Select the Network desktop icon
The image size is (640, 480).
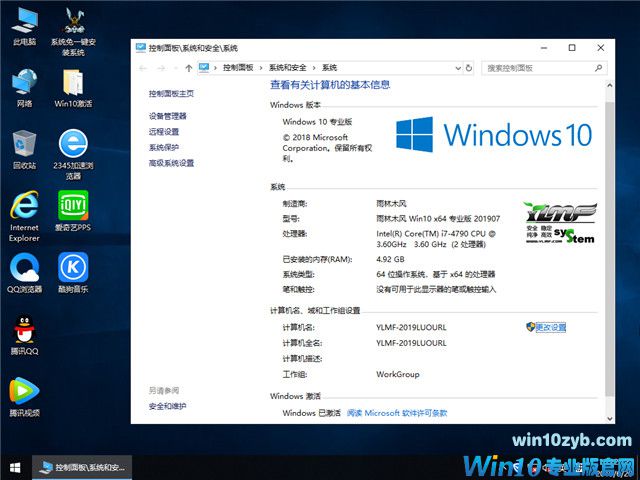(x=24, y=88)
